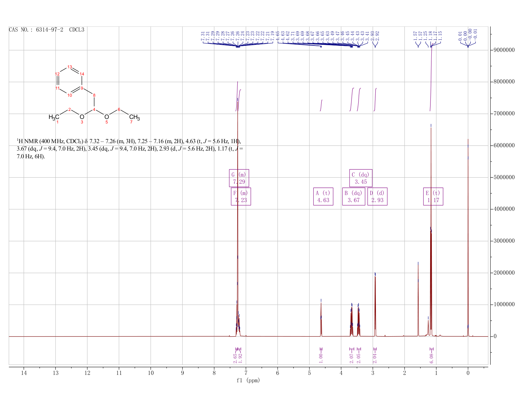Click the CAS NO. 6314-97-2 title text
This screenshot has height=411, width=532.
point(47,30)
